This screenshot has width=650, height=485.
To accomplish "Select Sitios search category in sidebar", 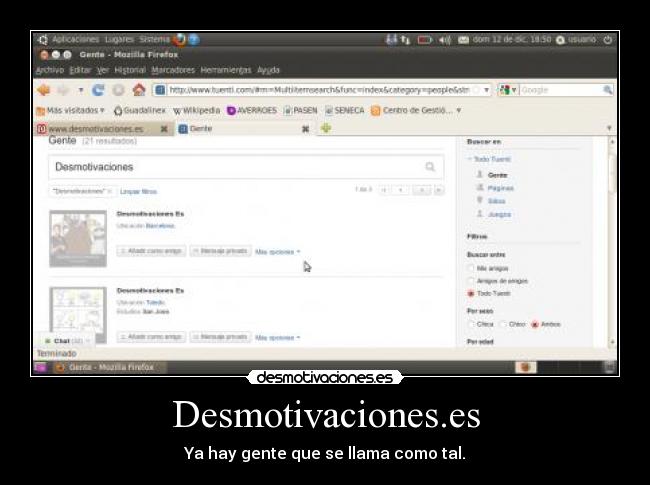I will pos(496,201).
